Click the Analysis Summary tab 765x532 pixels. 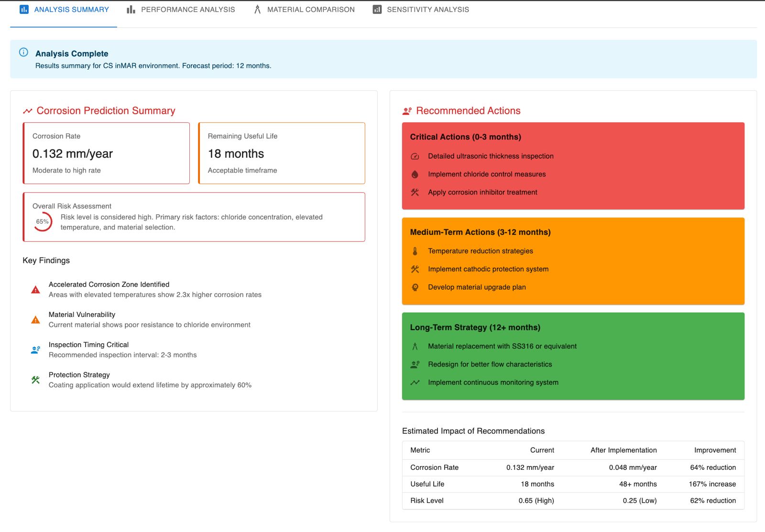tap(64, 10)
